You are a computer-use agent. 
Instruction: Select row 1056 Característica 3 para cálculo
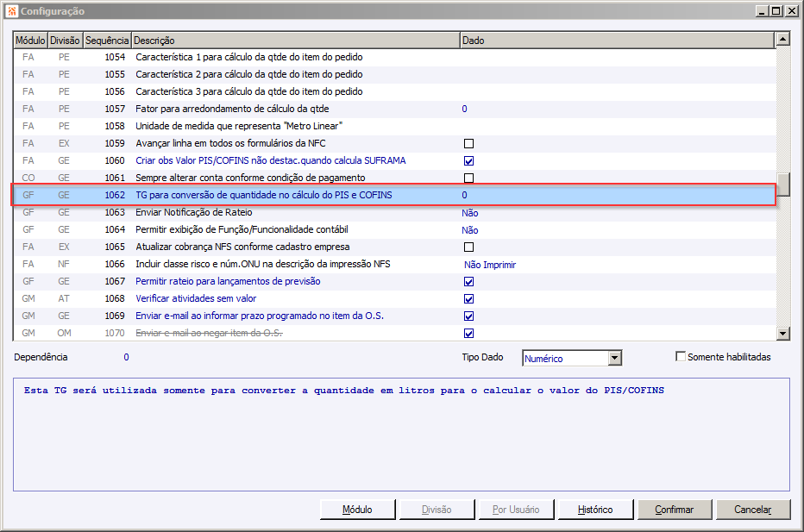tap(393, 91)
